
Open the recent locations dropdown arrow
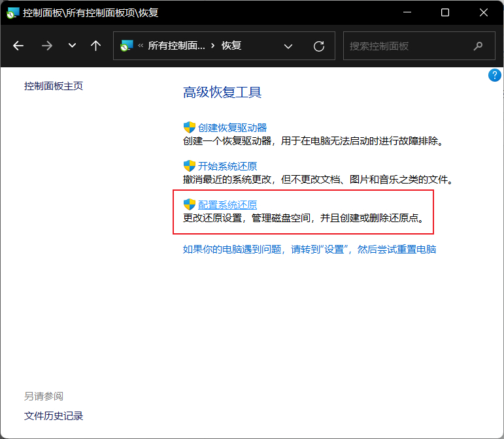click(x=72, y=46)
